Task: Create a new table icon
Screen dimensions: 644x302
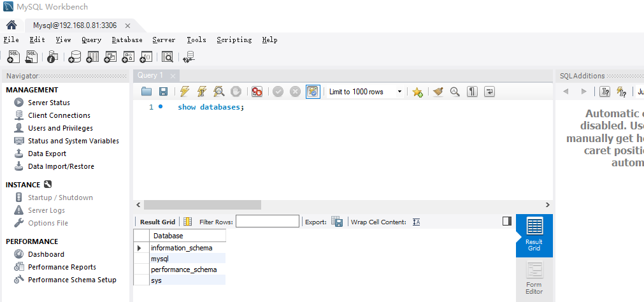Action: [x=92, y=57]
